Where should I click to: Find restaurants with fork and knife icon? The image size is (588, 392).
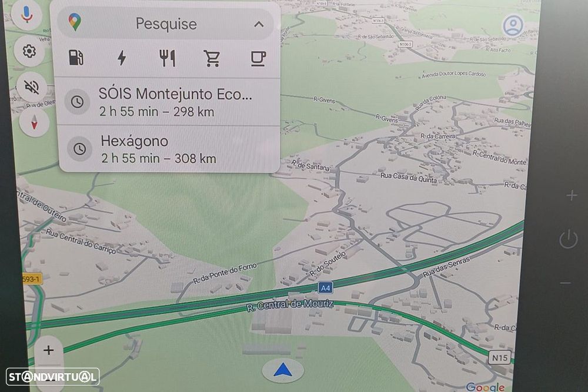coord(167,58)
